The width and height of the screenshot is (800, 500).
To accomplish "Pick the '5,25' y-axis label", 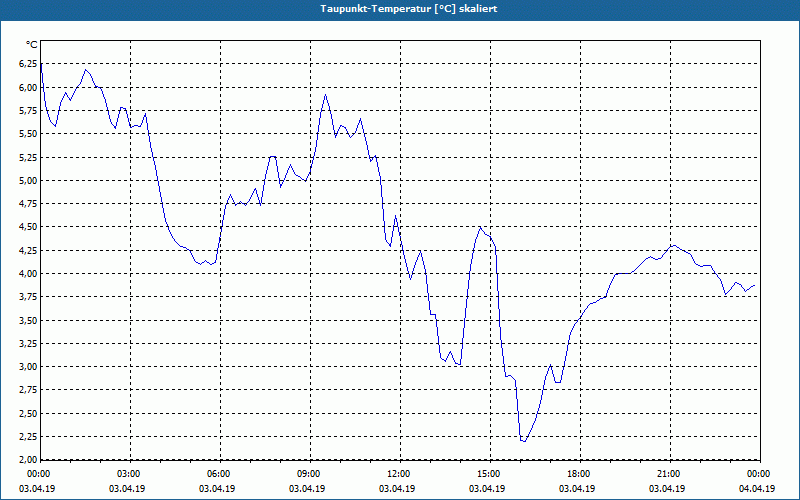I will coord(28,157).
